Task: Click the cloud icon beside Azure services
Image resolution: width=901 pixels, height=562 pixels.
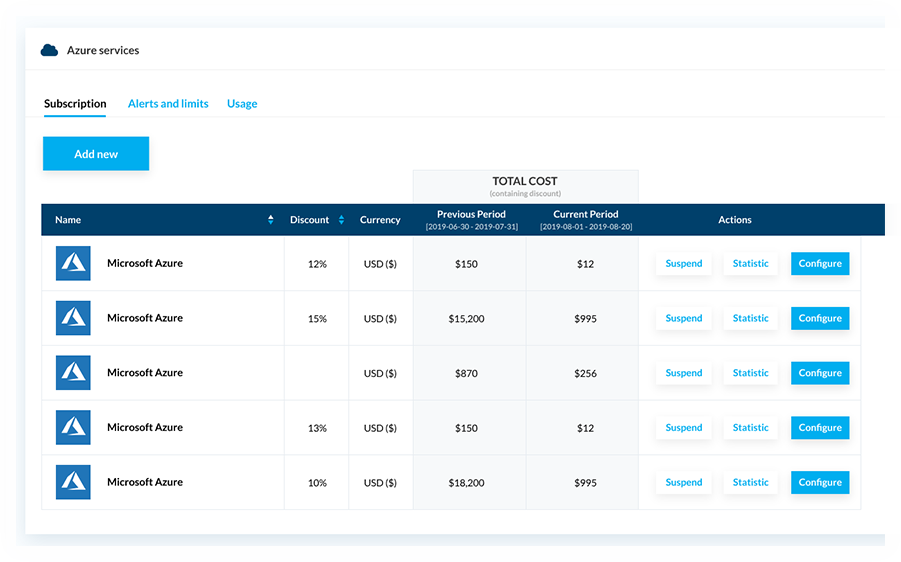Action: 49,51
